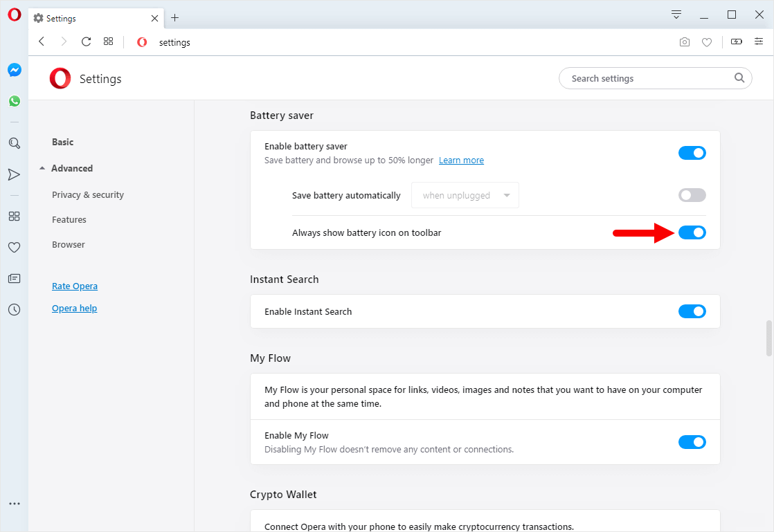Viewport: 774px width, 532px height.
Task: Click the "Enable Instant Search" label
Action: 308,311
